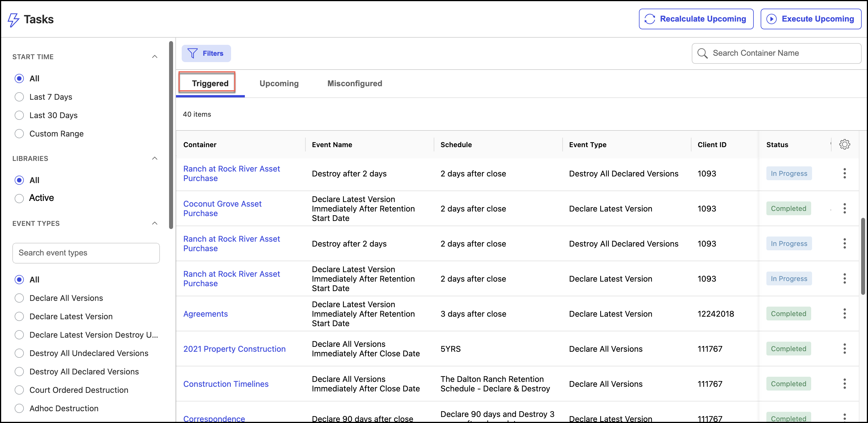This screenshot has height=423, width=868.
Task: Click the Execute Upcoming play icon
Action: click(771, 19)
